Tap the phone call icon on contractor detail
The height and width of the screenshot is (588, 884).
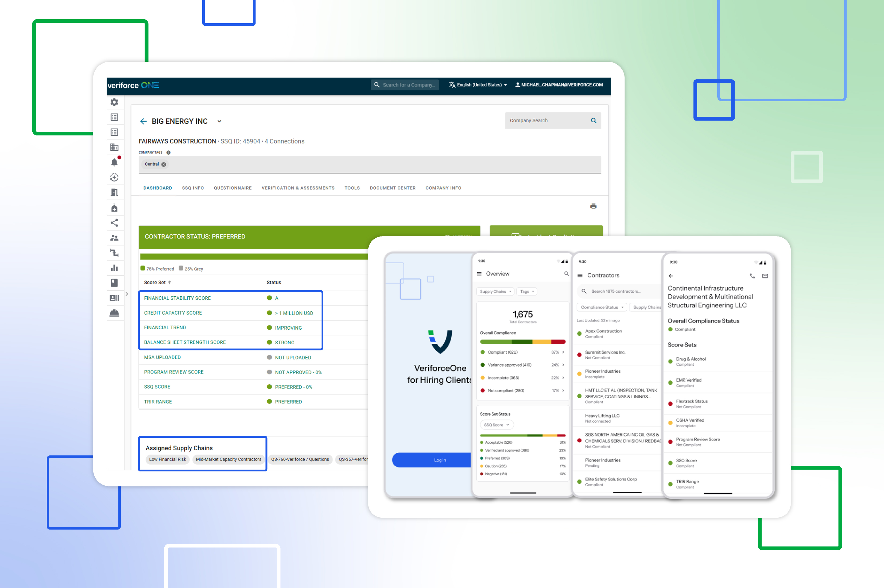[x=752, y=276]
